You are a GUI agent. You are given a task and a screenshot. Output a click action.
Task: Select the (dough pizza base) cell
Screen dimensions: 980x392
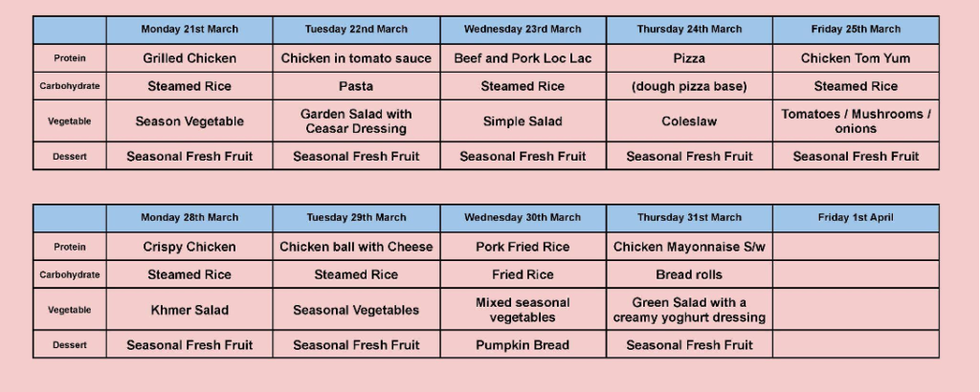click(x=689, y=86)
